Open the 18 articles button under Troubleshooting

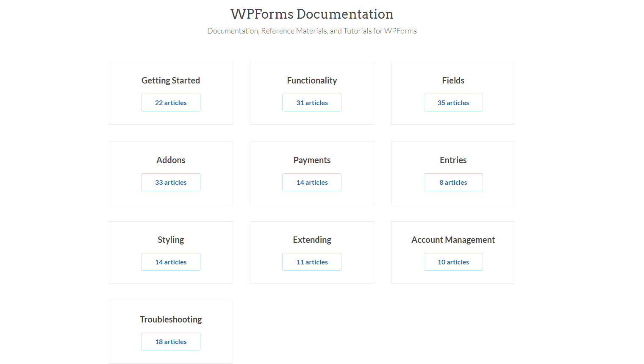point(171,342)
